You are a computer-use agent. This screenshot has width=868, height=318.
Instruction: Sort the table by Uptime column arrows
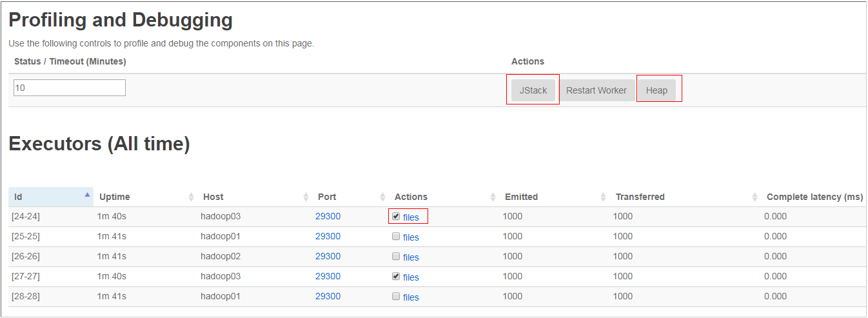coord(191,197)
